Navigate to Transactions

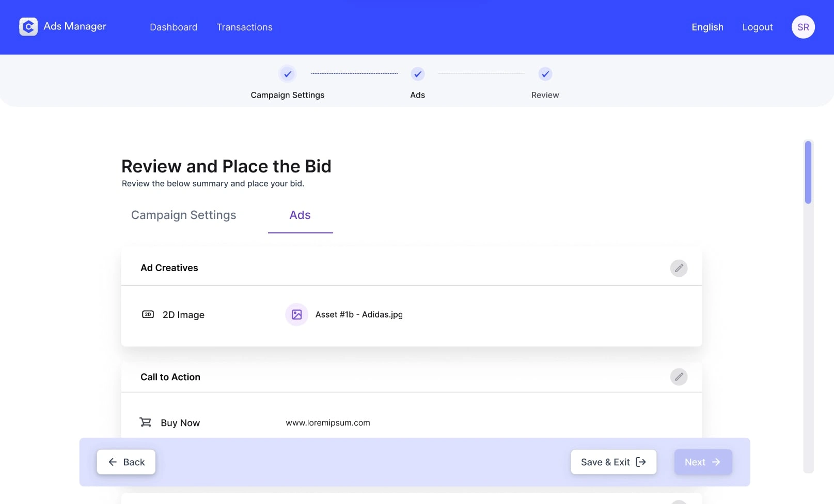point(244,27)
